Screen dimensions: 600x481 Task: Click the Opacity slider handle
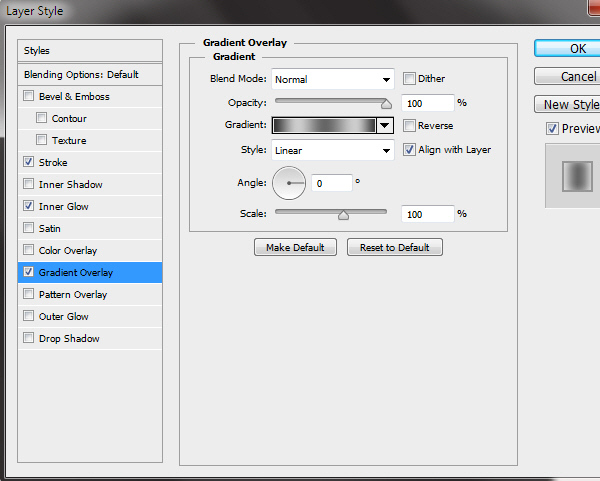click(386, 102)
